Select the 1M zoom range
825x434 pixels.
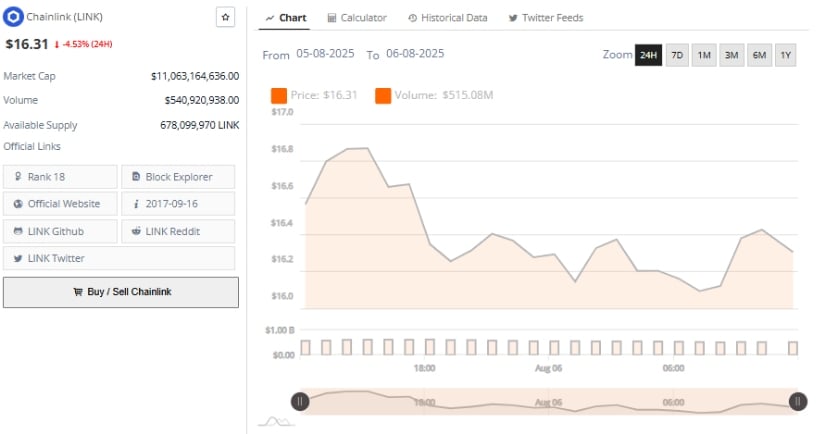tap(704, 55)
